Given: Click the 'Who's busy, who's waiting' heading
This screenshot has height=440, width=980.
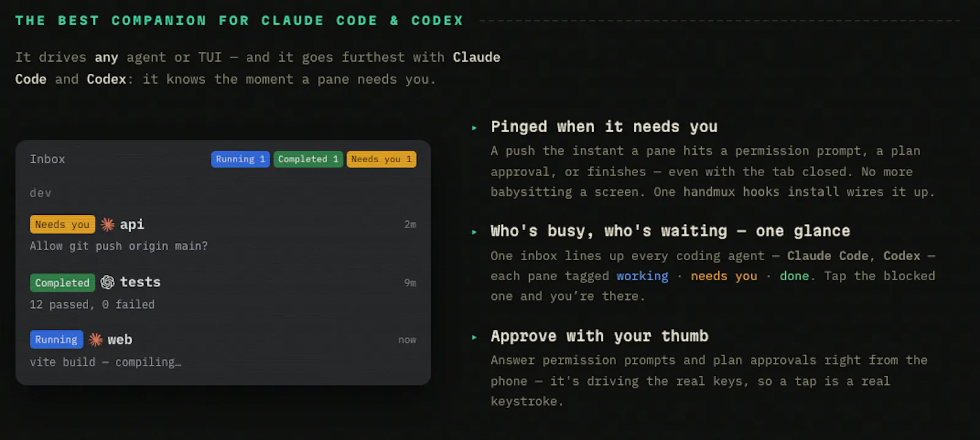Looking at the screenshot, I should (670, 231).
